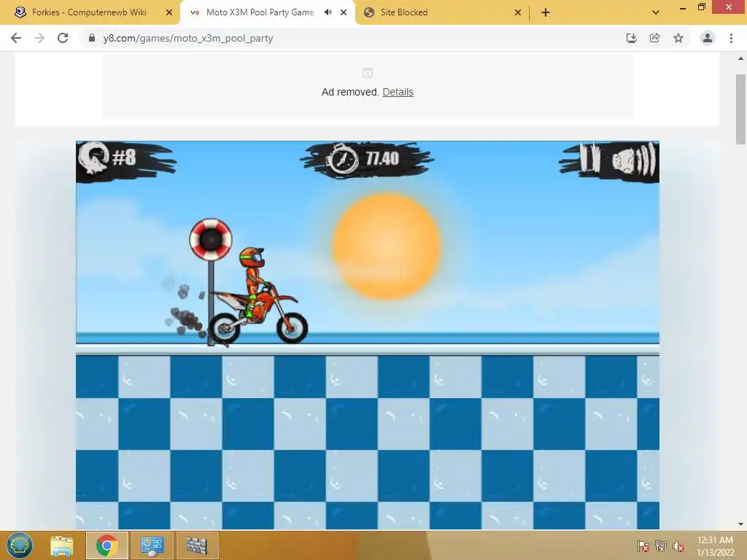Click the muted volume tray icon

(678, 546)
